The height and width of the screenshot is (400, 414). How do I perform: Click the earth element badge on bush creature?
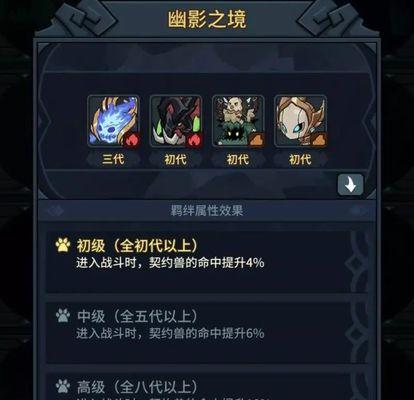(x=256, y=140)
